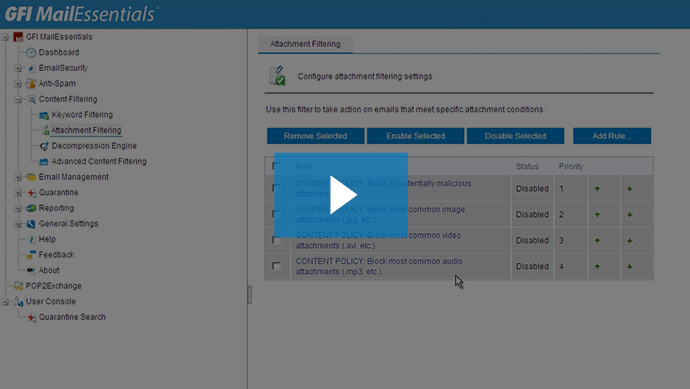Move priority 2 rule down

pos(630,215)
